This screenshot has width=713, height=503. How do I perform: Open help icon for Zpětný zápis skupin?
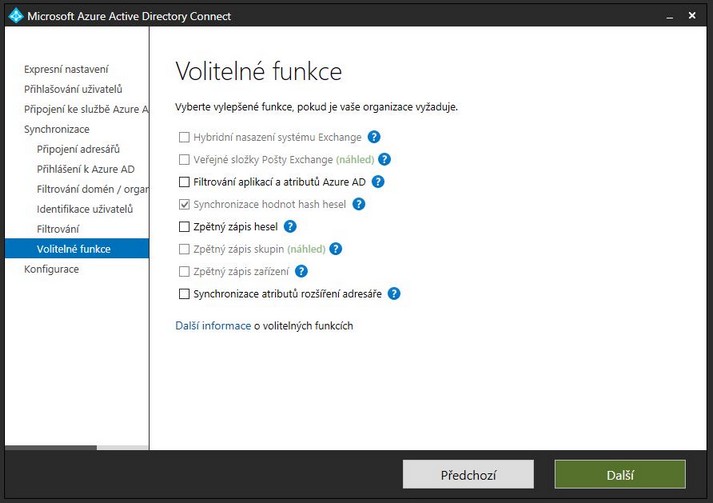click(x=336, y=249)
